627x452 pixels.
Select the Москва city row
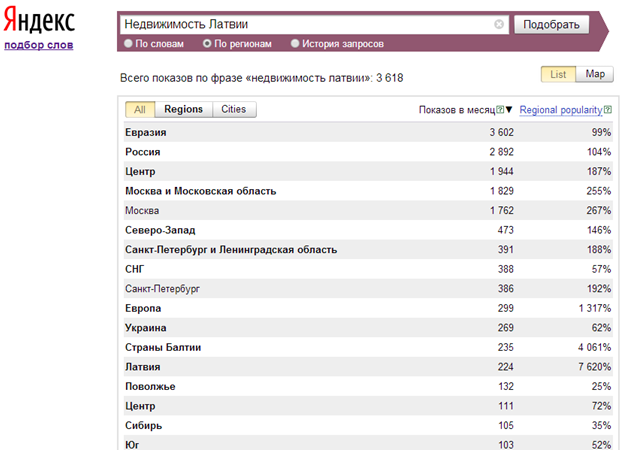click(368, 210)
